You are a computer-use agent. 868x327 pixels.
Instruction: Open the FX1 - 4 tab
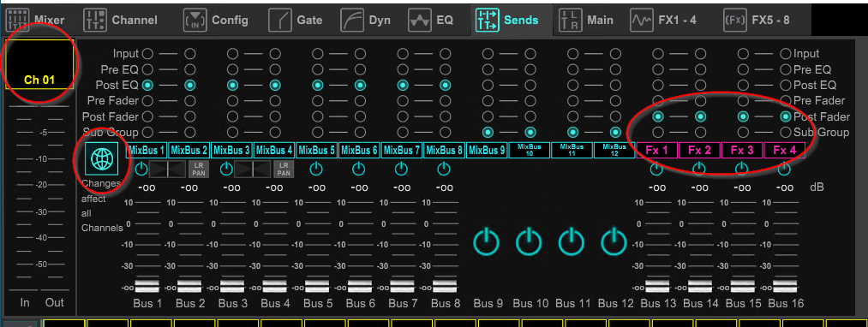pyautogui.click(x=664, y=21)
